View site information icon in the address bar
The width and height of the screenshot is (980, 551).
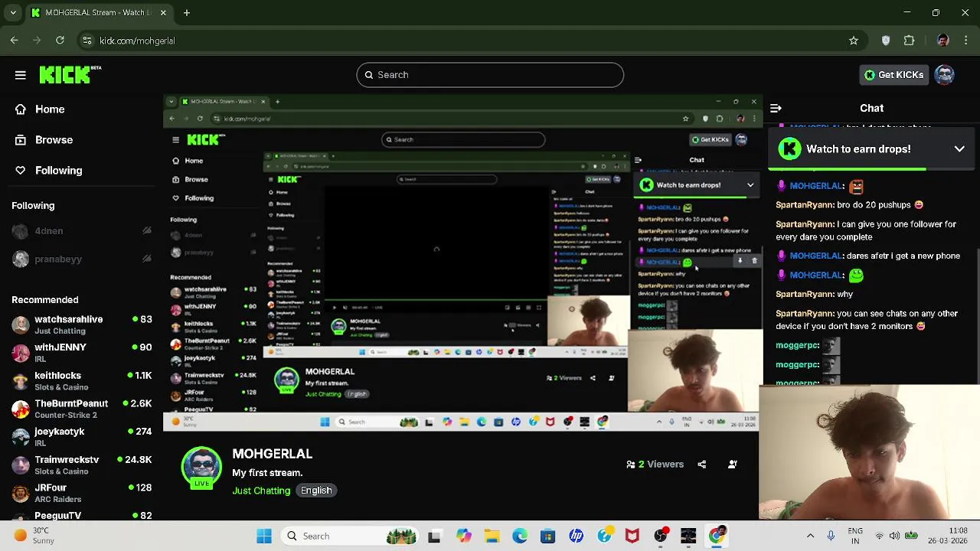[87, 41]
